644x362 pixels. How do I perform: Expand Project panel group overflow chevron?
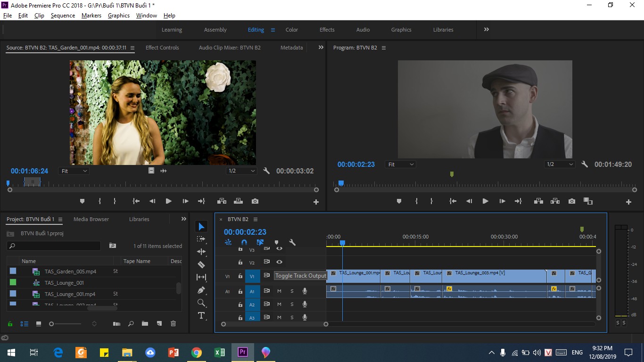point(184,219)
